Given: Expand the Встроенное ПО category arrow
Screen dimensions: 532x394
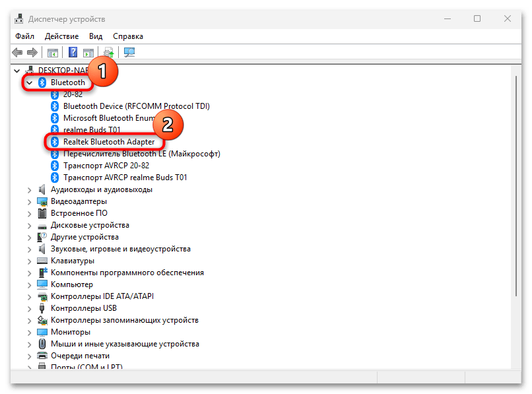Looking at the screenshot, I should (30, 213).
